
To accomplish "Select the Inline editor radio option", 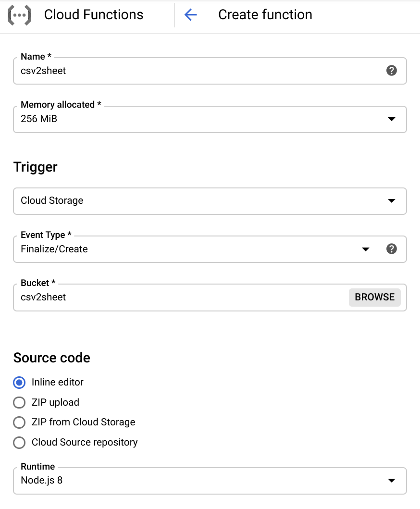I will pos(19,383).
